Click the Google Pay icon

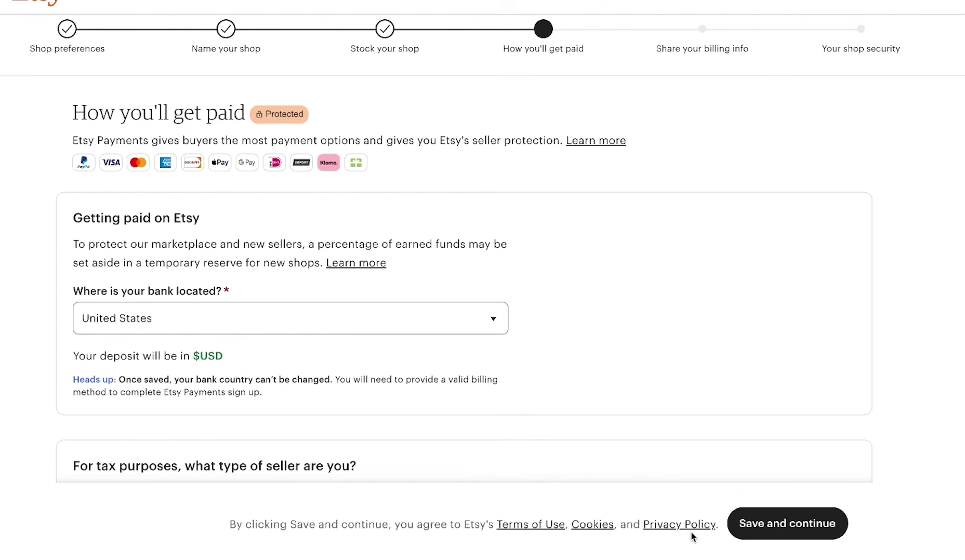247,163
